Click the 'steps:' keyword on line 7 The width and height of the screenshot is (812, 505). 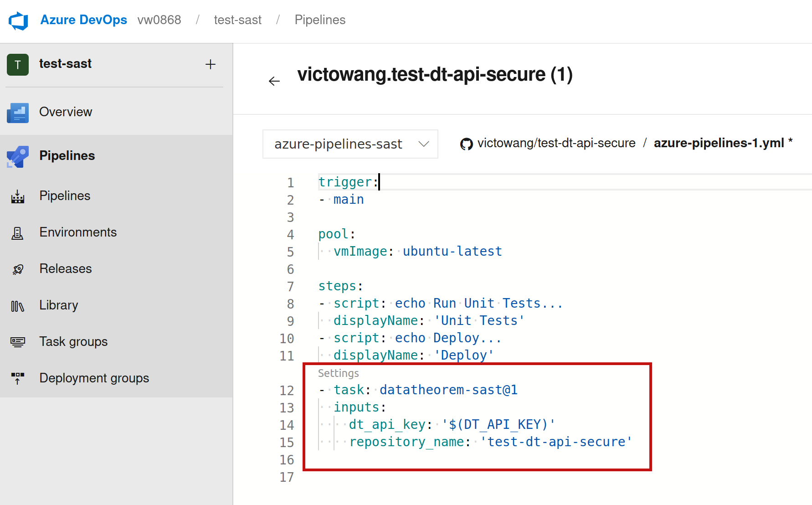coord(340,286)
